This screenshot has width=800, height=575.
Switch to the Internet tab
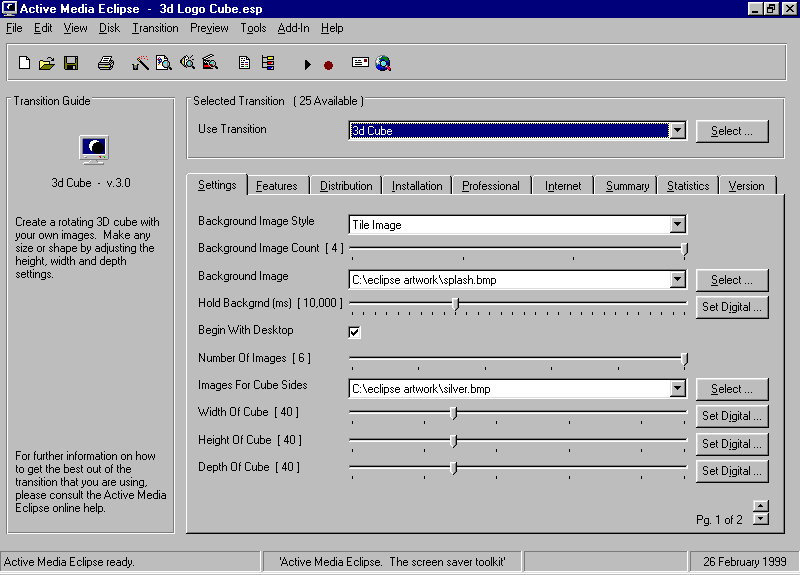[x=563, y=186]
